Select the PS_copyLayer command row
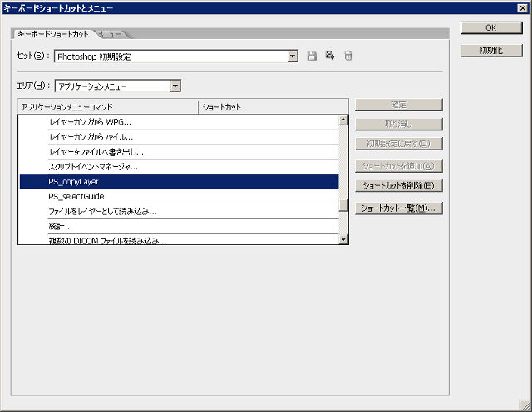Screen dimensions: 532x412 [179, 181]
